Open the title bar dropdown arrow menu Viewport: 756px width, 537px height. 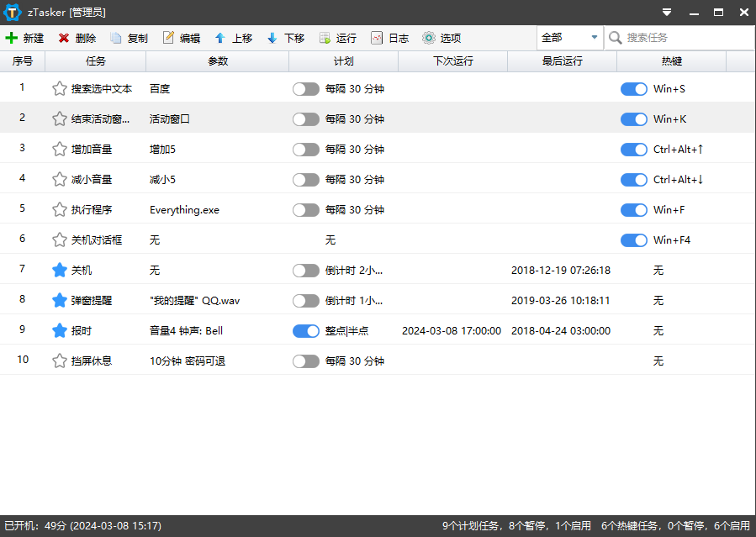667,12
